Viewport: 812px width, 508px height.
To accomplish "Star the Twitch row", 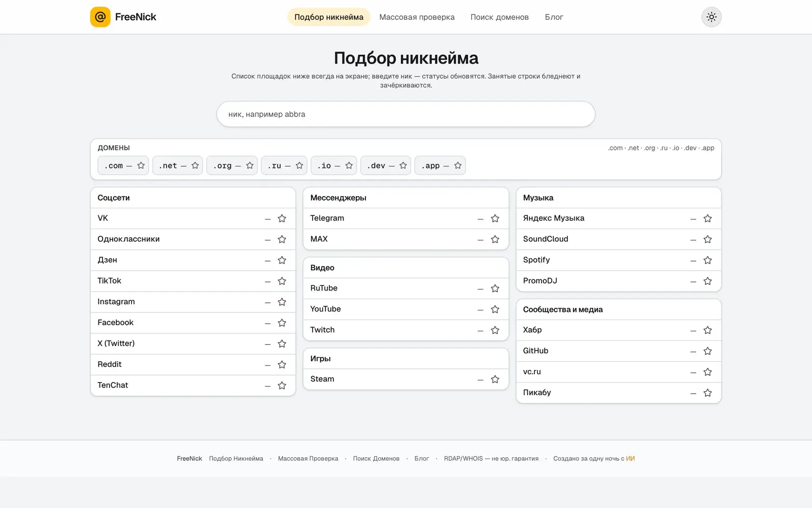I will tap(495, 330).
